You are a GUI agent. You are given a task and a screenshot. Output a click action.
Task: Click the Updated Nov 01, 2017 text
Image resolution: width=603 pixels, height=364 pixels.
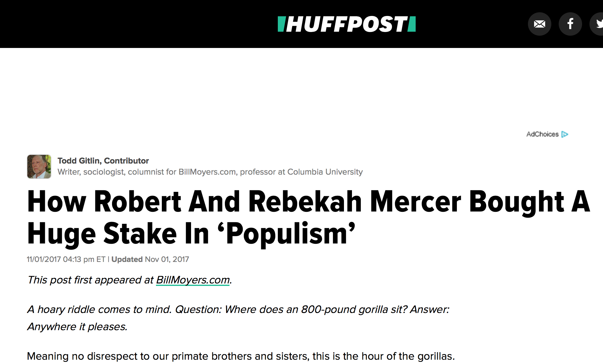pos(150,259)
